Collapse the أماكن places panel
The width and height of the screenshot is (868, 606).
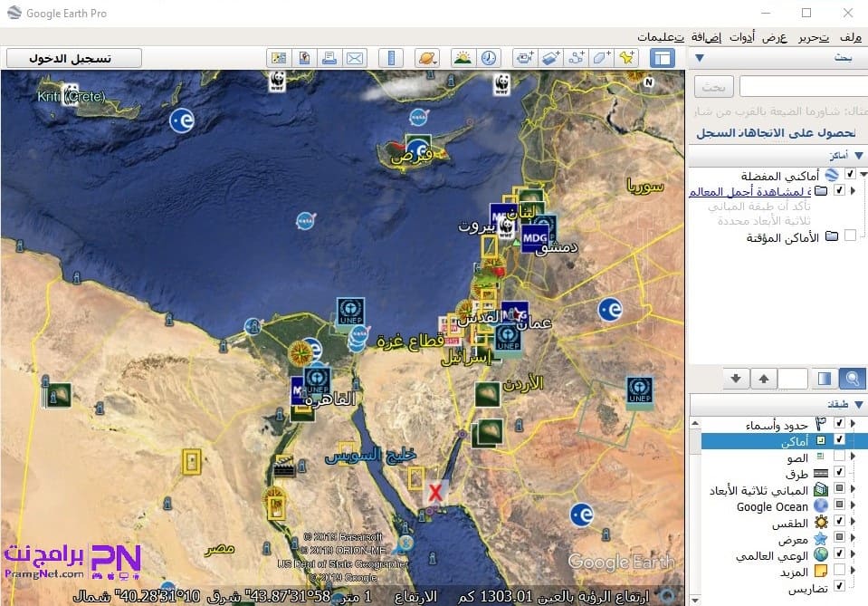point(859,156)
